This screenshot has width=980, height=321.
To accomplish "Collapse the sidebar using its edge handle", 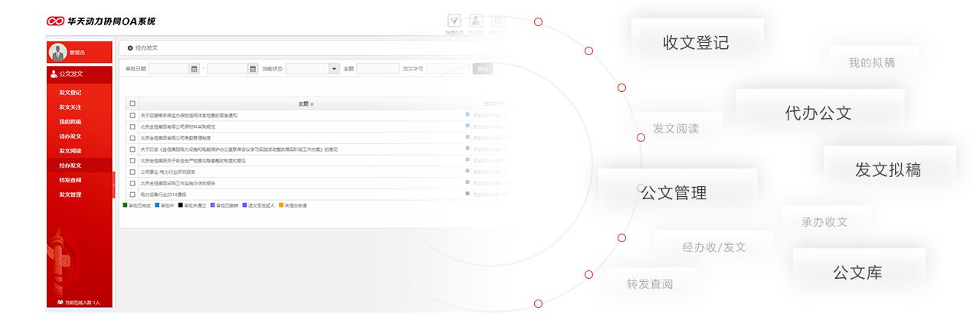I will coord(114,185).
